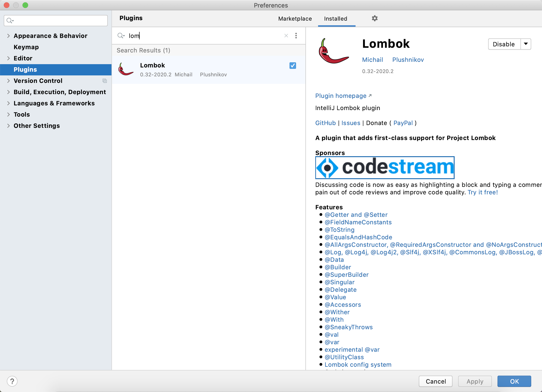Click the plugins settings gear icon
The image size is (542, 392).
pyautogui.click(x=375, y=18)
